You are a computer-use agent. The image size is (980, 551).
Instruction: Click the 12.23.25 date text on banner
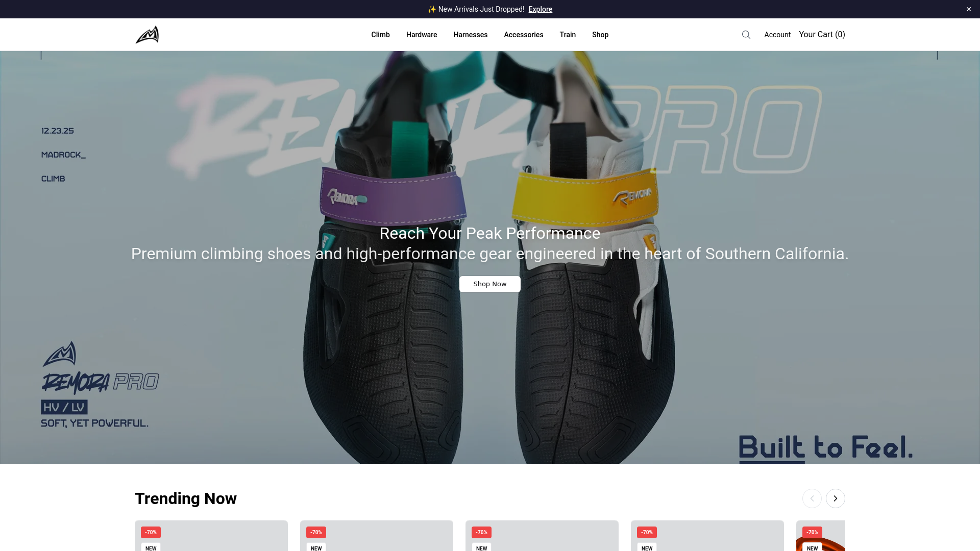coord(58,131)
